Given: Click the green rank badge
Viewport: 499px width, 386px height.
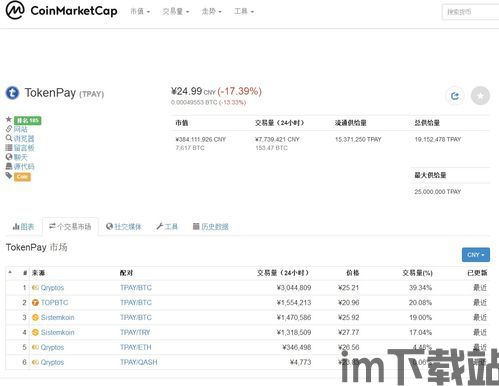Looking at the screenshot, I should pyautogui.click(x=28, y=120).
